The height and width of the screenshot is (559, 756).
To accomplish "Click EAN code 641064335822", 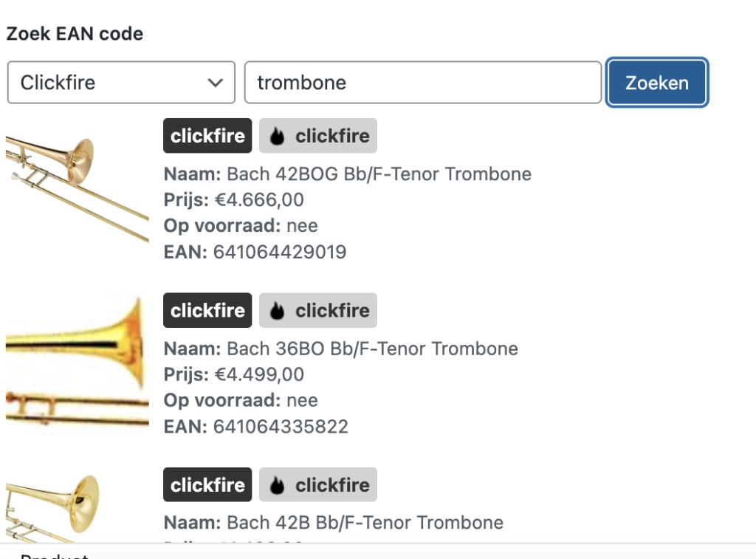I will click(281, 427).
